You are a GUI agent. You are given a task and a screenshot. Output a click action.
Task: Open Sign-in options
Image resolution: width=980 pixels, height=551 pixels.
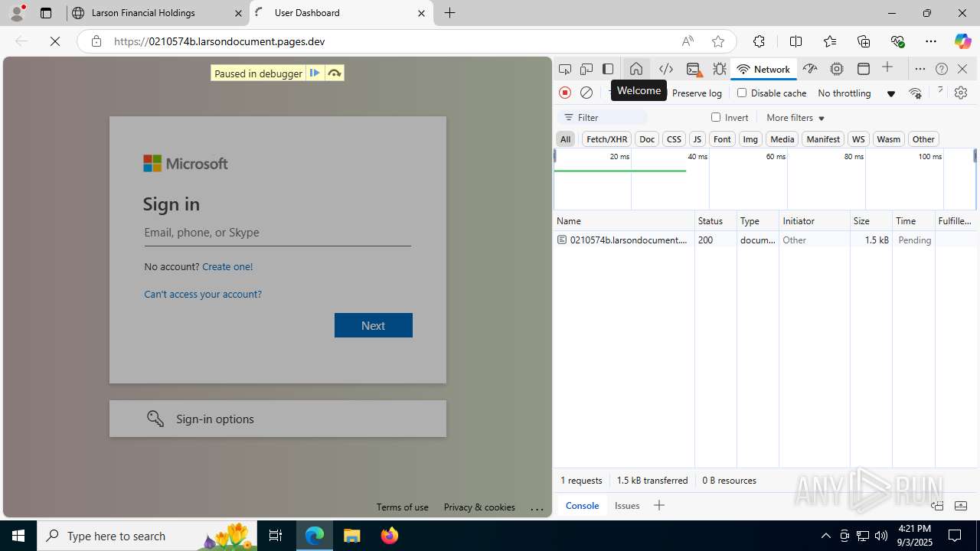tap(278, 419)
